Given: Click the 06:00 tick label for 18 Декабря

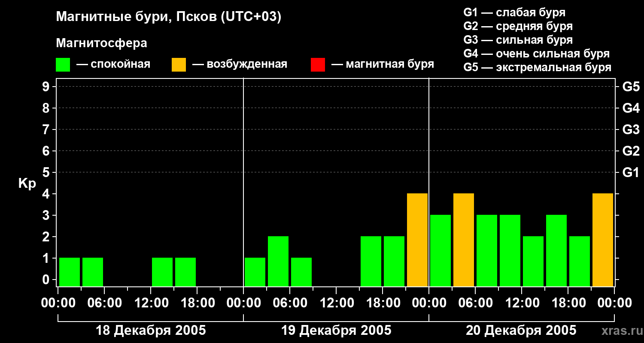Looking at the screenshot, I should 104,303.
